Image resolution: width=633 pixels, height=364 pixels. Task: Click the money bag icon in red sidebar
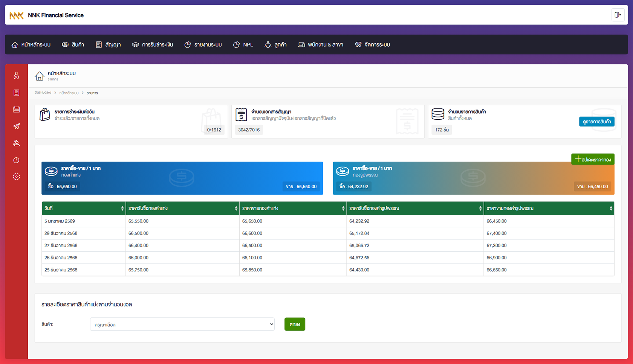16,76
